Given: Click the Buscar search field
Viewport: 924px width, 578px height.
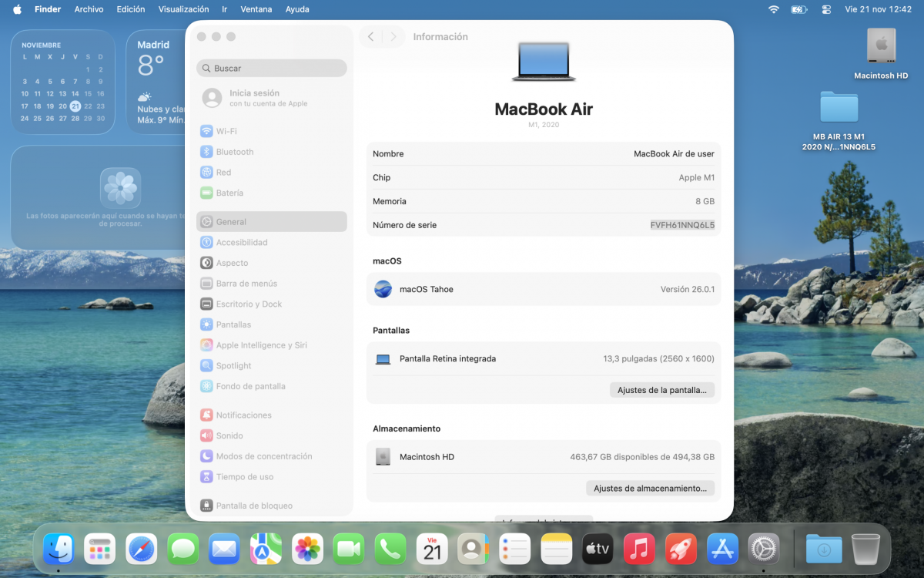Looking at the screenshot, I should coord(272,68).
